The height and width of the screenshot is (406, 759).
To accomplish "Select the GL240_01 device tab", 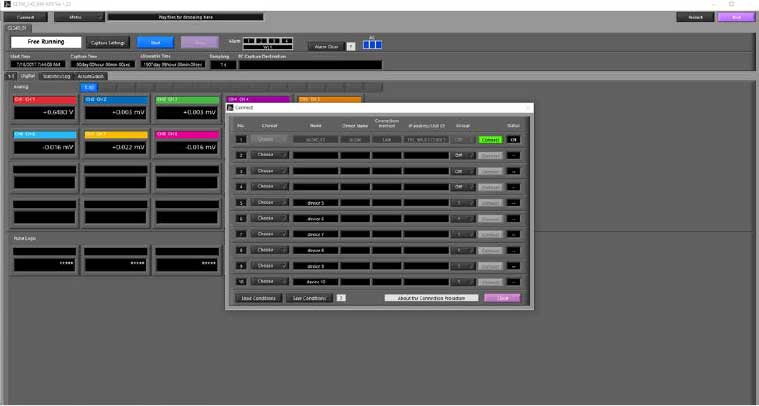I will click(x=17, y=28).
